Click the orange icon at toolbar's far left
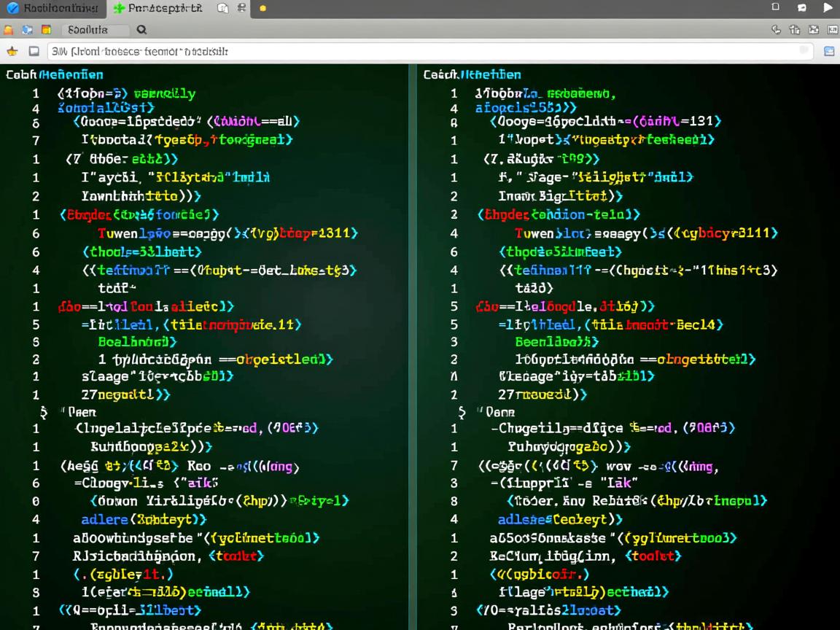 [x=9, y=30]
